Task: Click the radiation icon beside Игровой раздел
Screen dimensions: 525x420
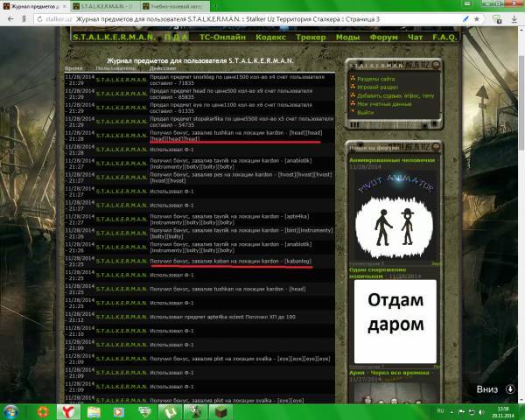Action: [352, 87]
